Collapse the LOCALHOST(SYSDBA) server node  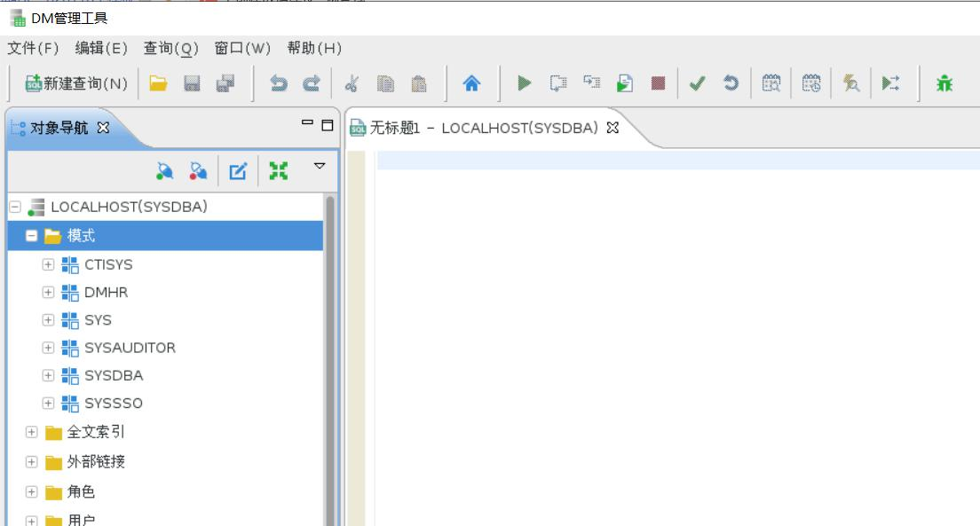15,207
